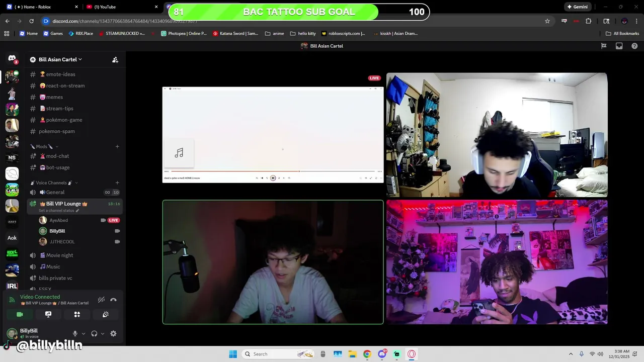Join bills private vc channel
The image size is (644, 362).
coord(75,278)
